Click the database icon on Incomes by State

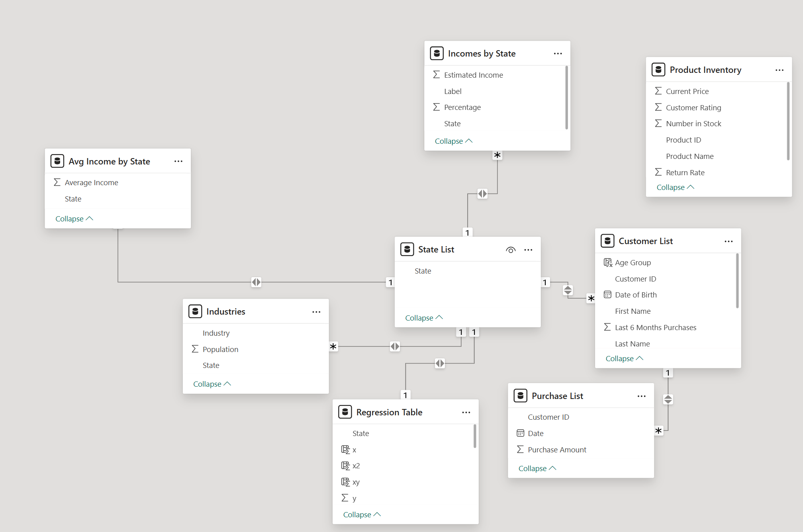click(x=437, y=53)
